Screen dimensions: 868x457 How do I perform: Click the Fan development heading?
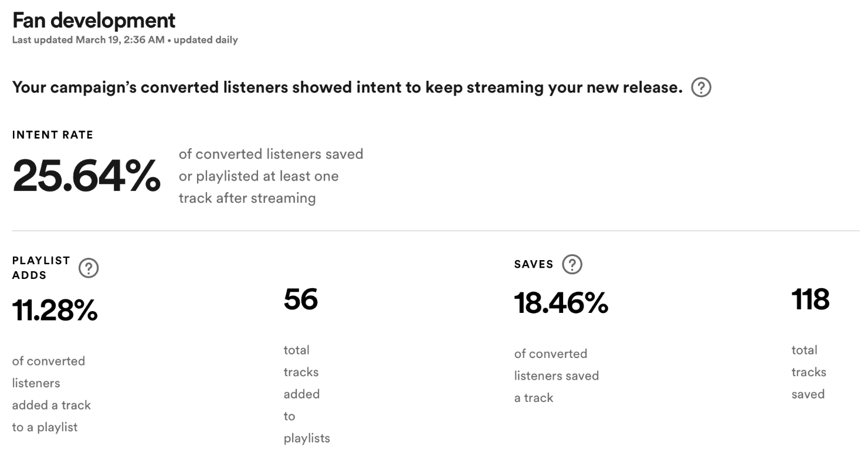94,21
